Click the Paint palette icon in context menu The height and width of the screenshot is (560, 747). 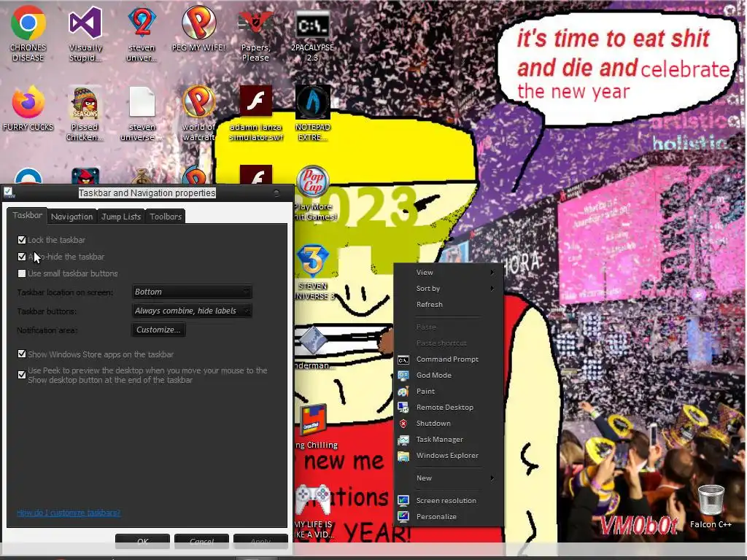(x=403, y=392)
